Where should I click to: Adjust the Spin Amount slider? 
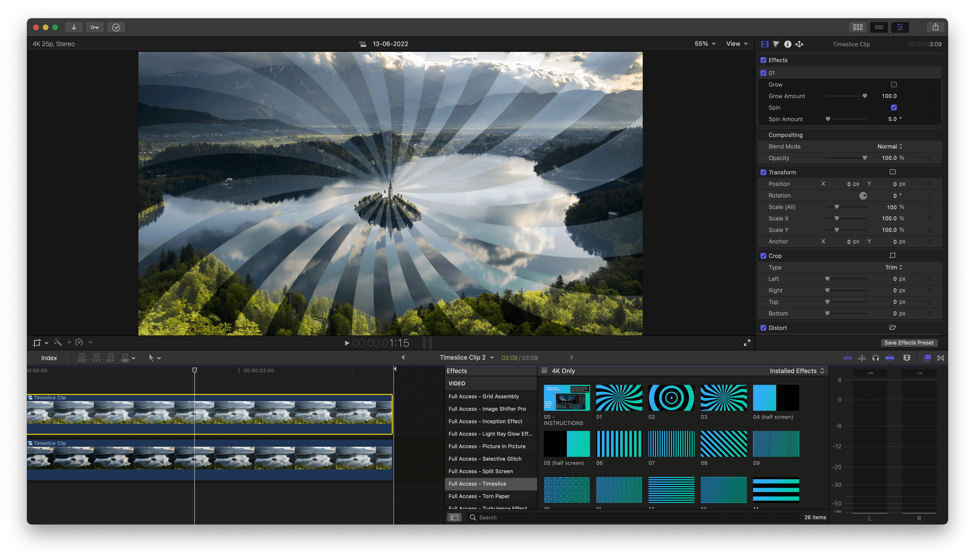pos(846,119)
